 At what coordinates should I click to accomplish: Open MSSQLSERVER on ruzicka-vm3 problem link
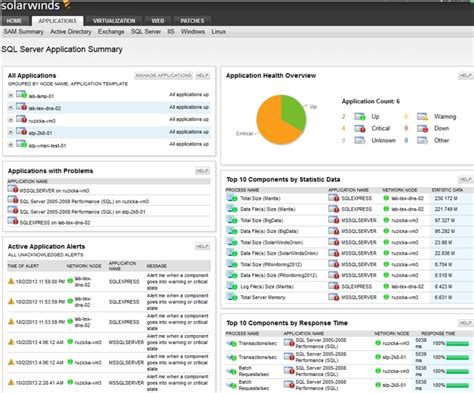[x=54, y=191]
